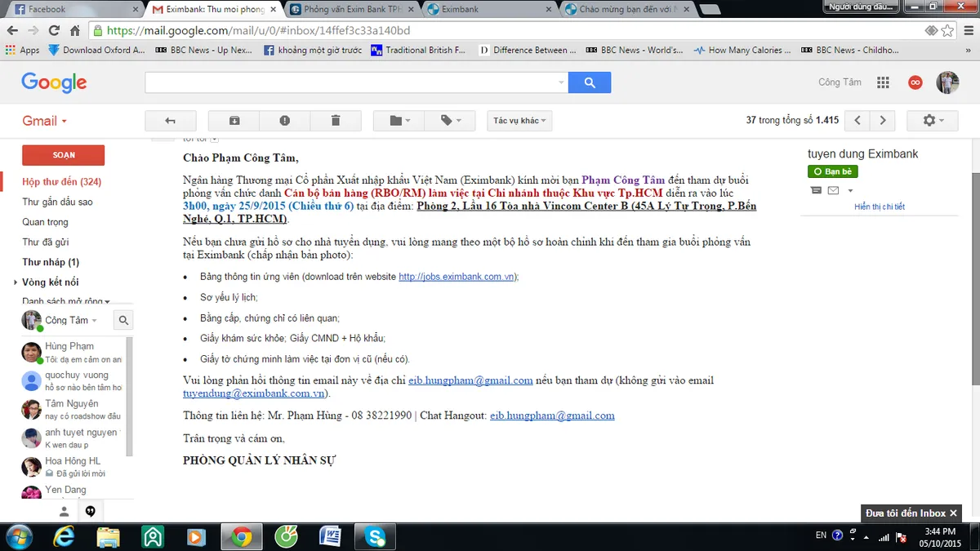Open Microsoft Word from the taskbar
The image size is (980, 551).
pos(331,536)
